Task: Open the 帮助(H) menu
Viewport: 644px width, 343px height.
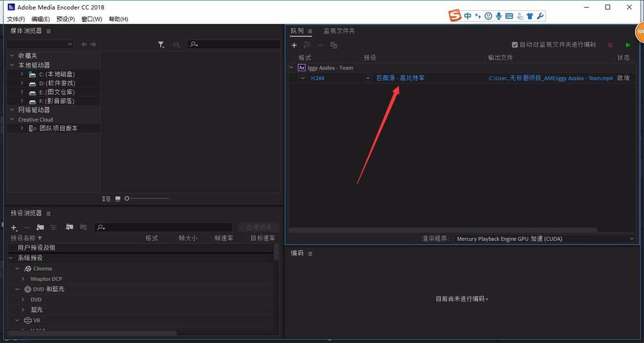Action: pyautogui.click(x=118, y=19)
